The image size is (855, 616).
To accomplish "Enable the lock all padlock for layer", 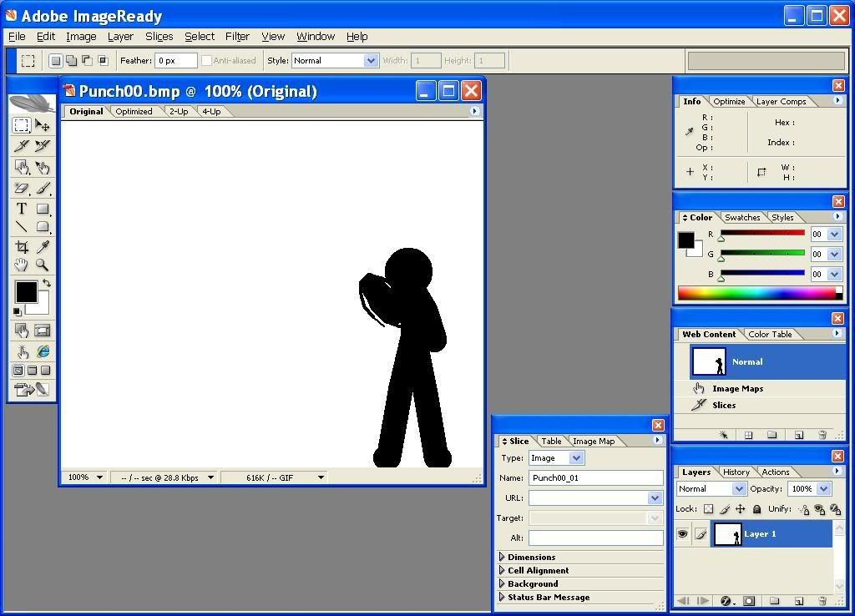I will (x=756, y=509).
